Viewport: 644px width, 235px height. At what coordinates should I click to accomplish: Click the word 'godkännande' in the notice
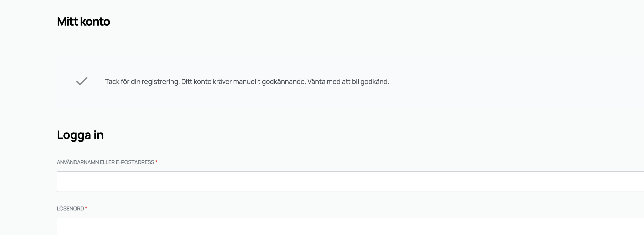point(283,82)
